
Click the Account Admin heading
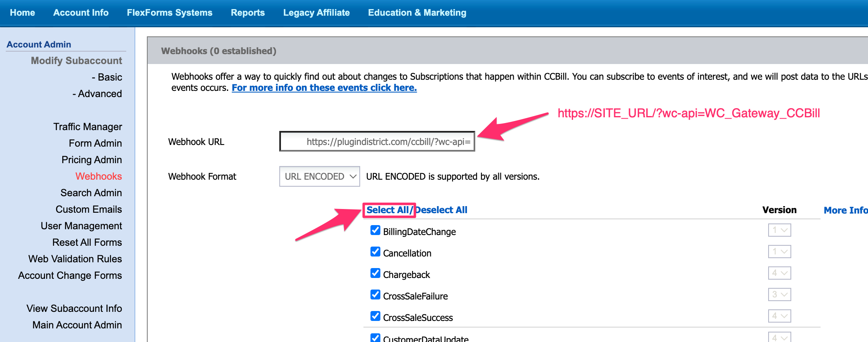39,44
